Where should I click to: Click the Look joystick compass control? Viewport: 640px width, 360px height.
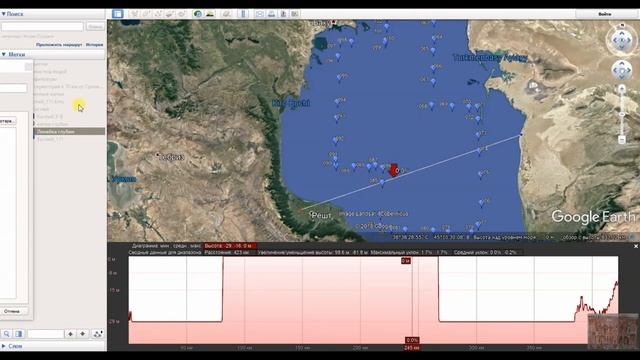622,40
